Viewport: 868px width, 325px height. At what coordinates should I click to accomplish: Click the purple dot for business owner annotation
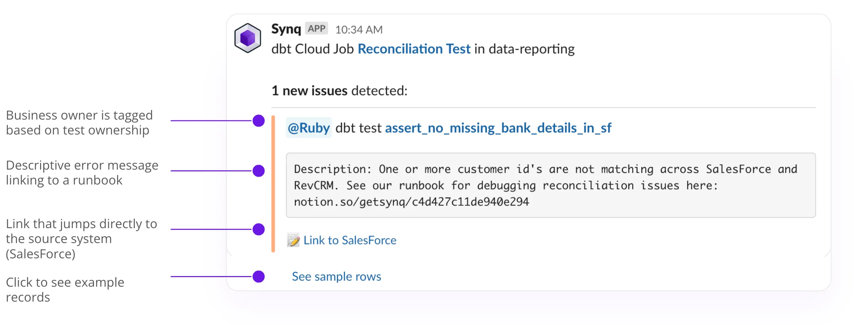pos(258,121)
